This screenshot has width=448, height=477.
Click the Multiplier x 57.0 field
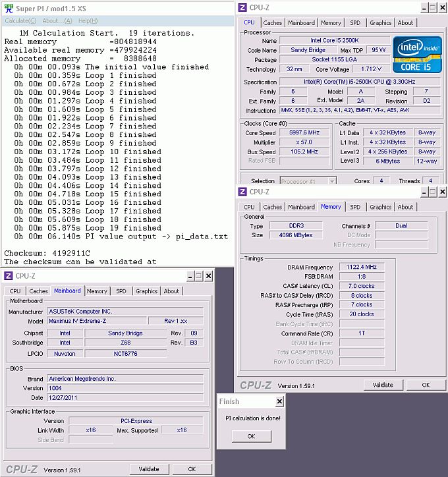tap(304, 142)
